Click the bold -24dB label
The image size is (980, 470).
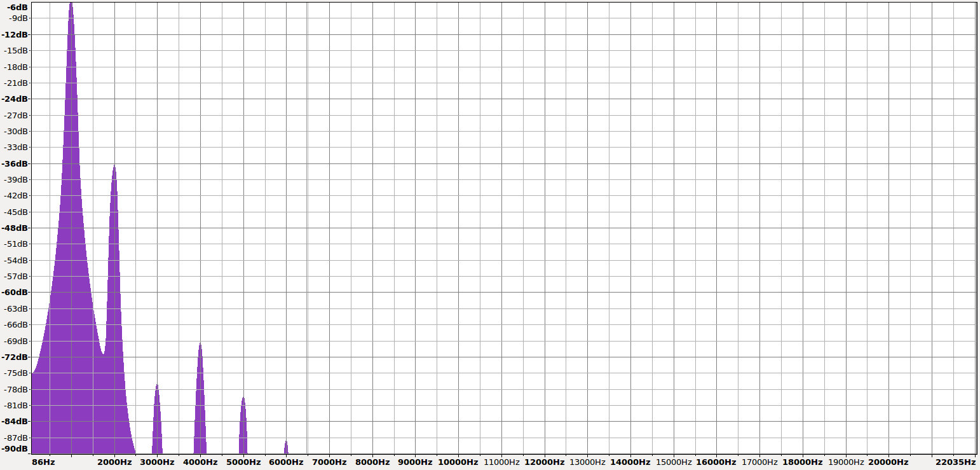pos(16,99)
